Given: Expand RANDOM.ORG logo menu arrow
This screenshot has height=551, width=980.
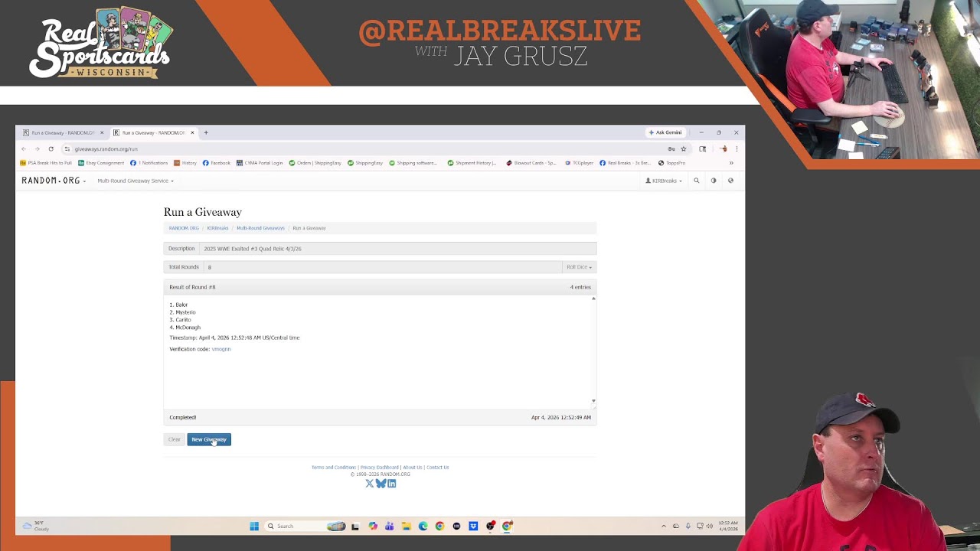Looking at the screenshot, I should coord(84,181).
